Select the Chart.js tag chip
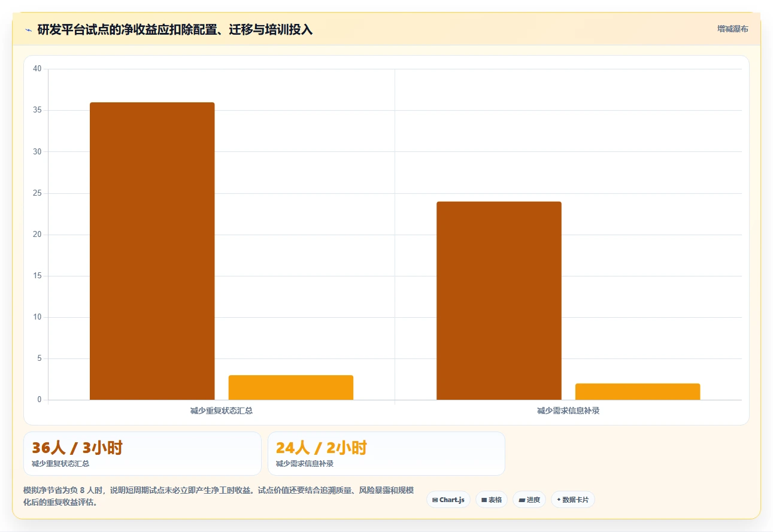Image resolution: width=773 pixels, height=532 pixels. click(448, 500)
